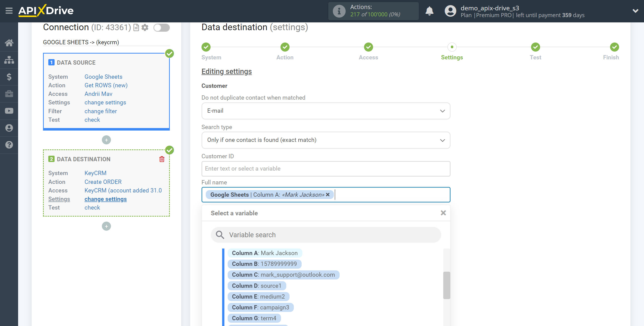Open billing dollar icon in sidebar
The image size is (644, 326).
(x=9, y=77)
